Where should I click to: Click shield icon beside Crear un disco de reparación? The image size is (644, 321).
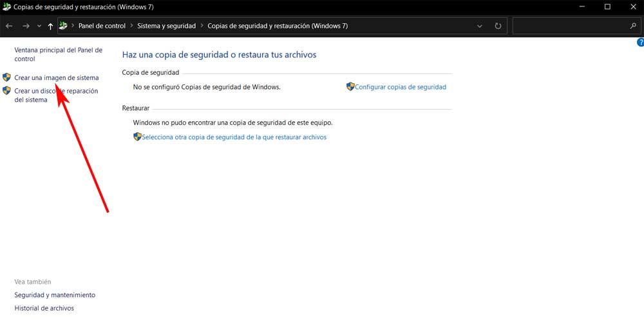[x=6, y=90]
